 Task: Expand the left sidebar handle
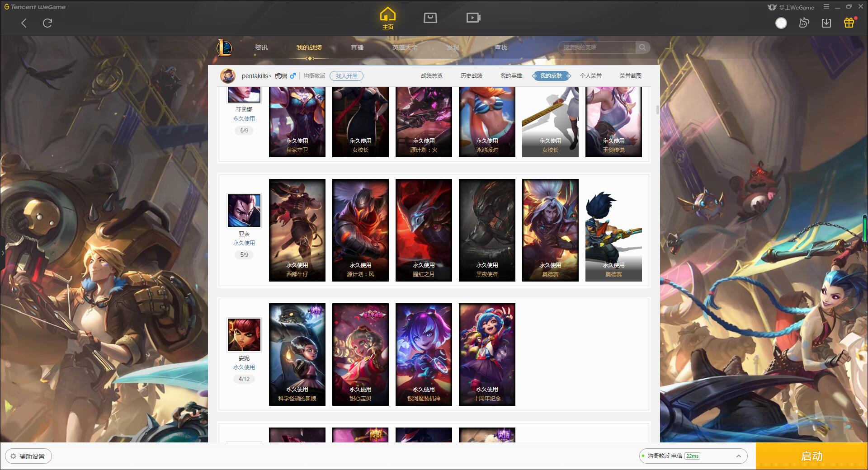(x=2, y=253)
